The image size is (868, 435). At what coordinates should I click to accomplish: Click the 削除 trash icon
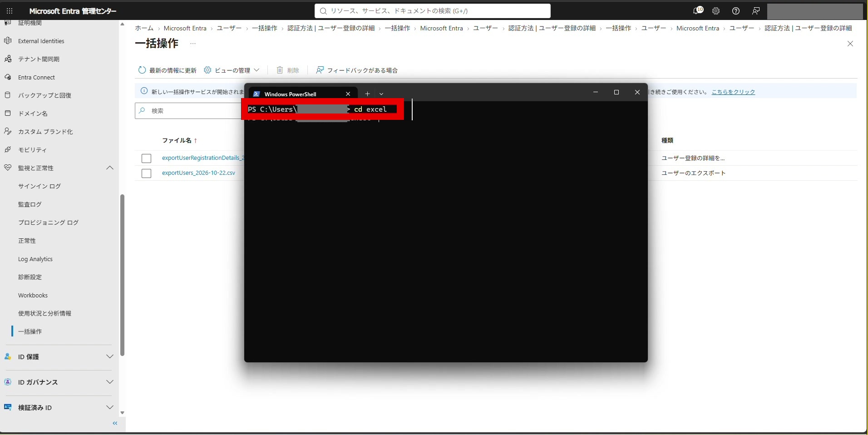[x=280, y=70]
